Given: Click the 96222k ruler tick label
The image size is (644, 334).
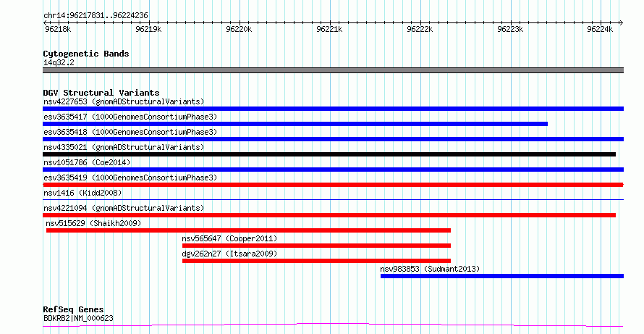Looking at the screenshot, I should coord(420,30).
